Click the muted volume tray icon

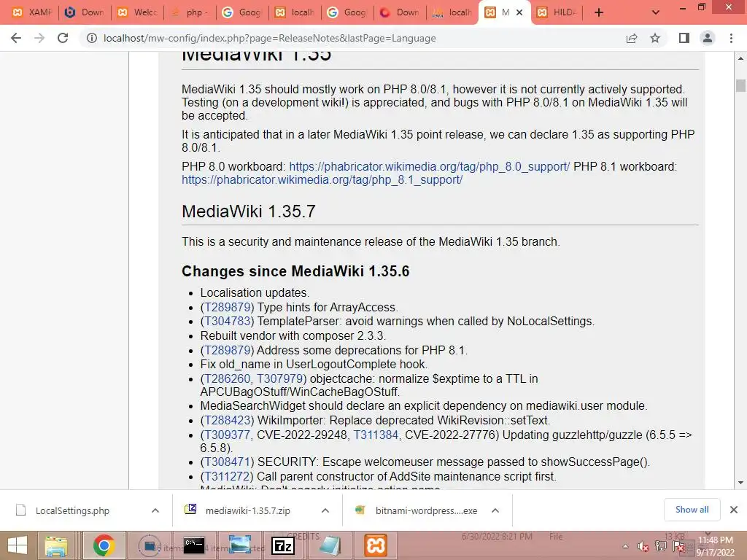(643, 547)
